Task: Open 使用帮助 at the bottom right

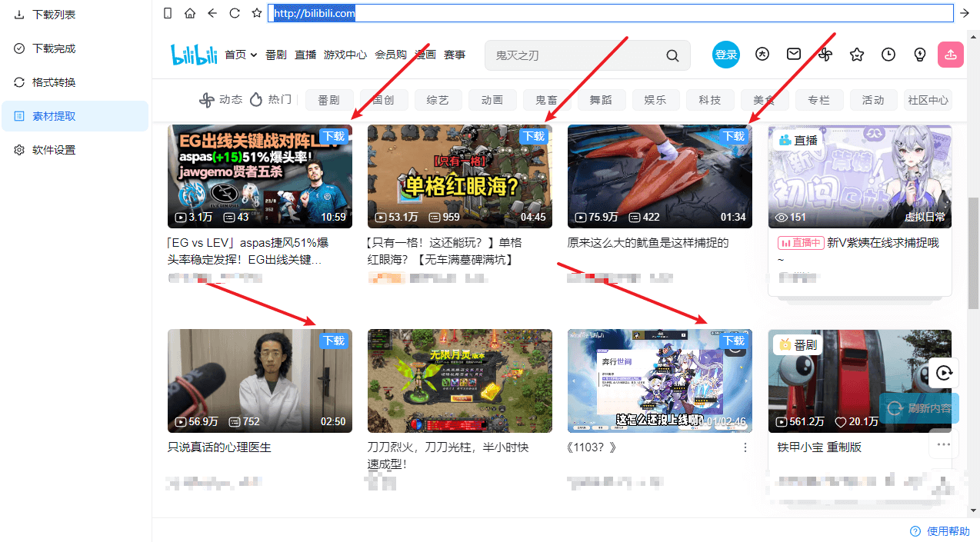Action: [941, 531]
